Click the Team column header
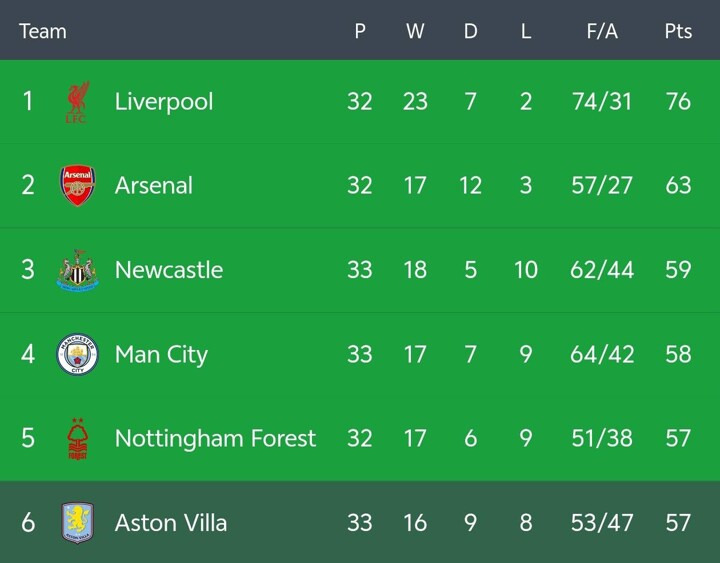The width and height of the screenshot is (720, 563). pos(43,31)
